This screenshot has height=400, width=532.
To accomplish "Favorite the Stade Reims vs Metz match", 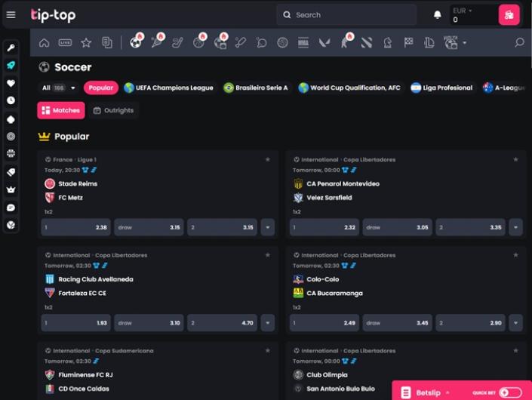I will click(x=267, y=160).
